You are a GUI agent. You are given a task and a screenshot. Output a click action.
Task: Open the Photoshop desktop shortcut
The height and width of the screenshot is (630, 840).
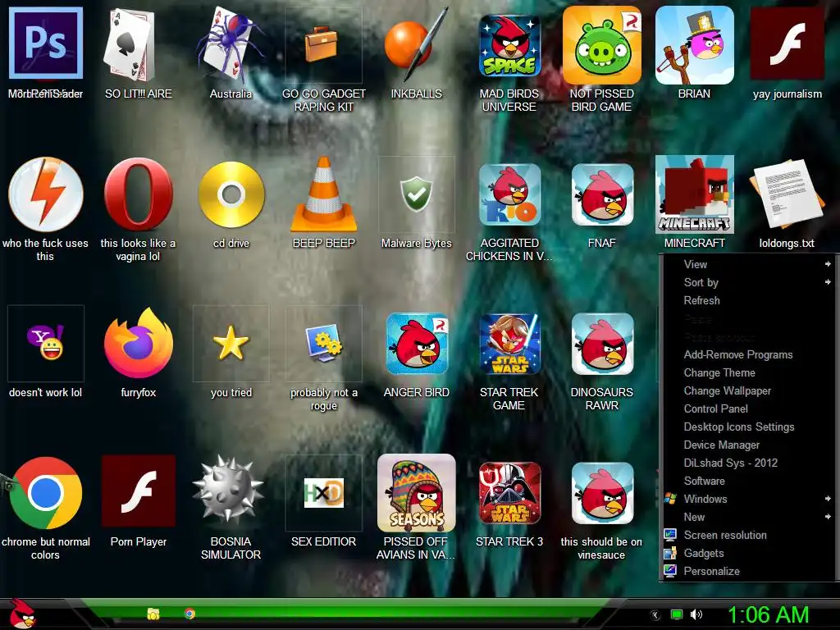coord(46,43)
